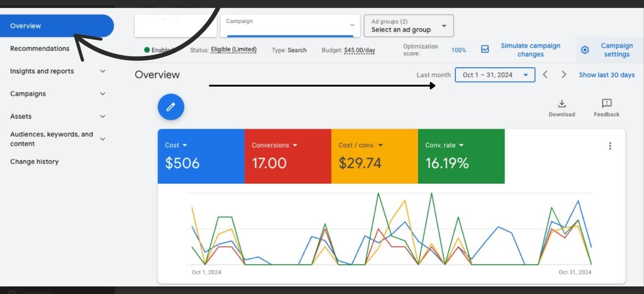Click the blue pencil edit button
Image resolution: width=644 pixels, height=294 pixels.
[171, 107]
